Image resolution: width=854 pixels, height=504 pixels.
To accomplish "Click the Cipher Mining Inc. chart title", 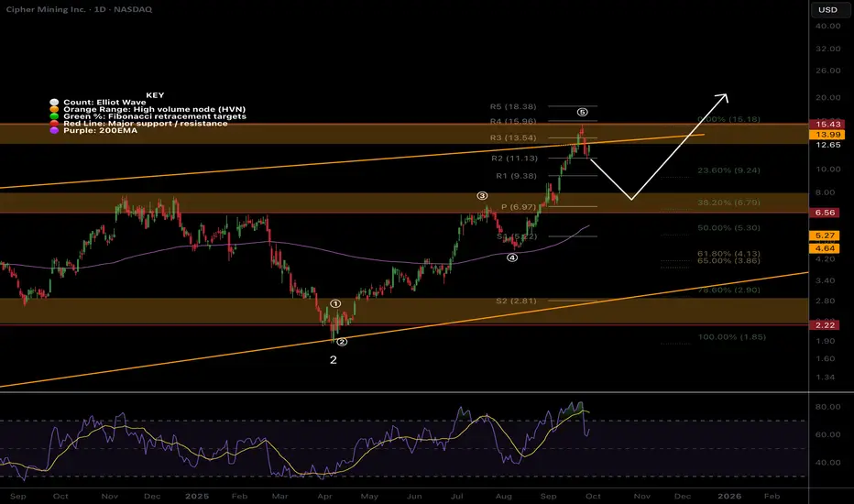I will (46, 9).
